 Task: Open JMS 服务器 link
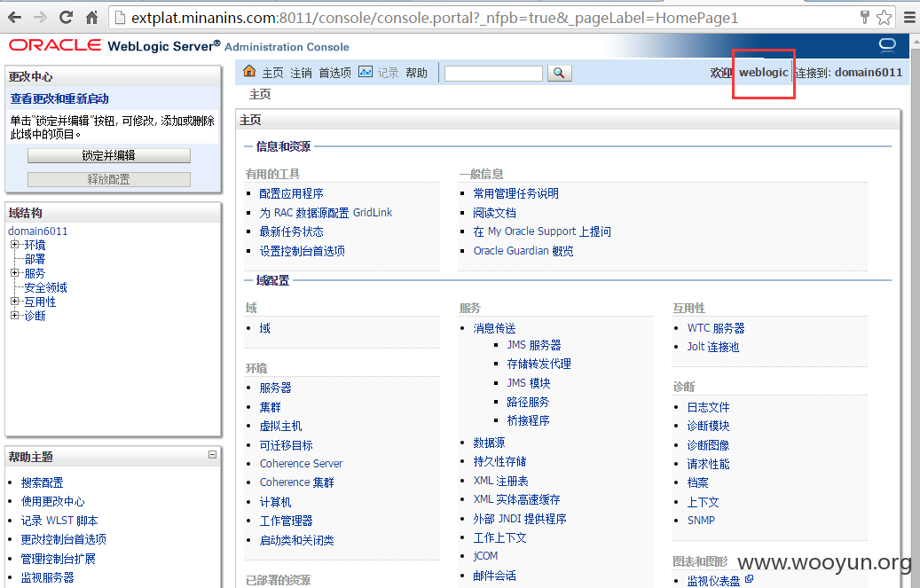pos(534,345)
